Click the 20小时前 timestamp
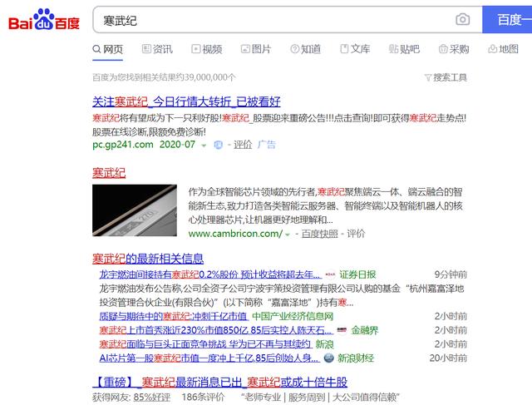 pyautogui.click(x=448, y=358)
